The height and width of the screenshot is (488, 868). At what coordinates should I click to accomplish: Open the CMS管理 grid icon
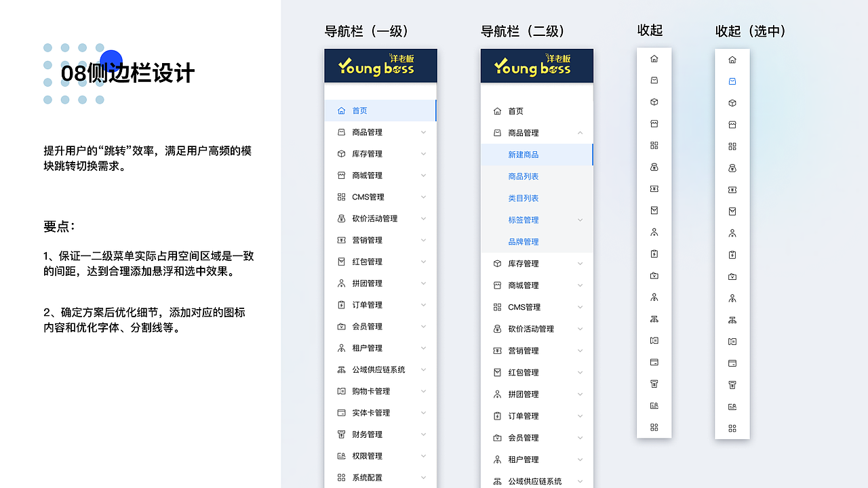click(654, 145)
